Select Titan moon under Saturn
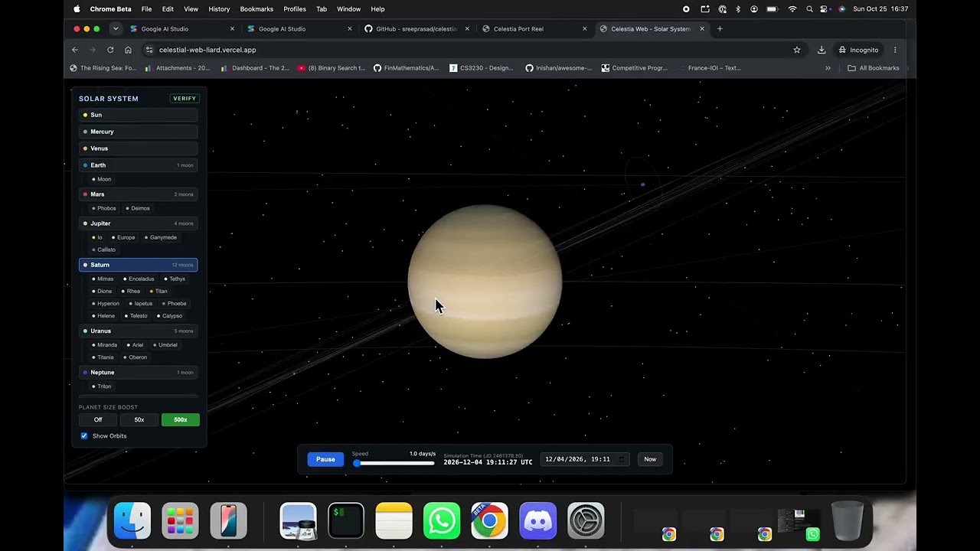Viewport: 980px width, 551px height. coord(158,291)
